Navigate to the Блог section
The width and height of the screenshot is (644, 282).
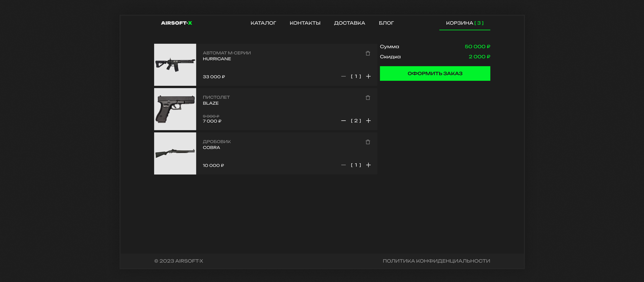(386, 23)
